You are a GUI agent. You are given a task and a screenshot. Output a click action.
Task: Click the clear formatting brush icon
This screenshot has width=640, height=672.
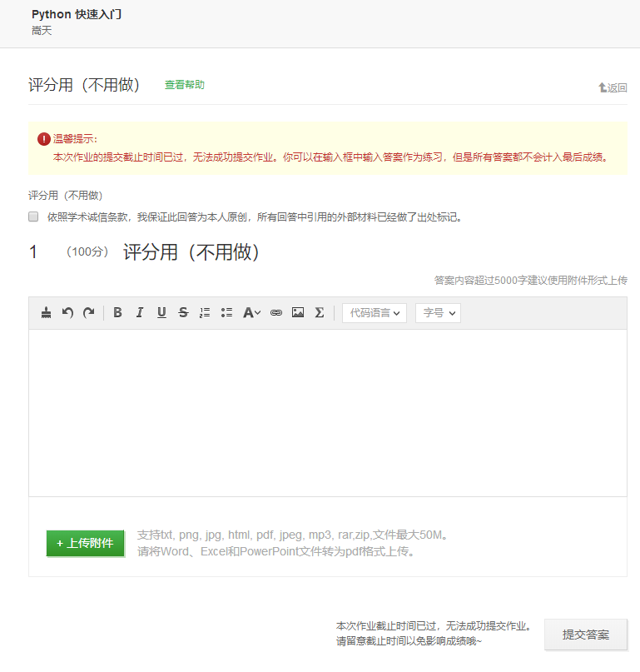pyautogui.click(x=47, y=313)
